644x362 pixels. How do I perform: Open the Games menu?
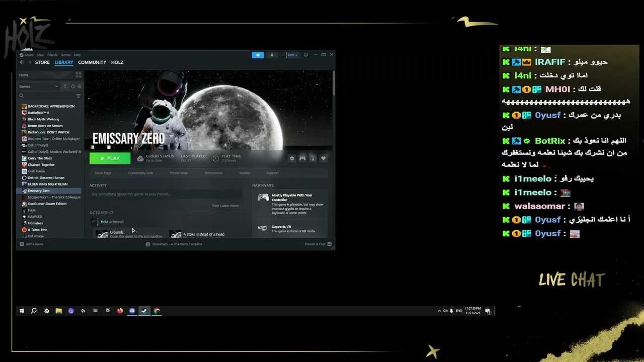click(x=66, y=55)
